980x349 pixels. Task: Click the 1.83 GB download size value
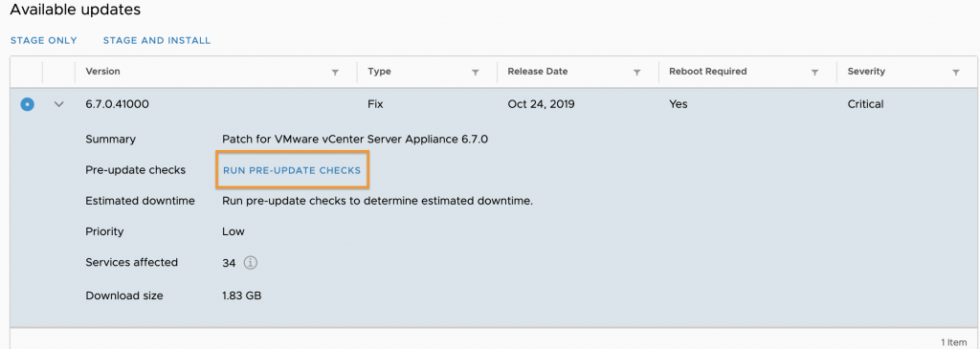pos(241,295)
